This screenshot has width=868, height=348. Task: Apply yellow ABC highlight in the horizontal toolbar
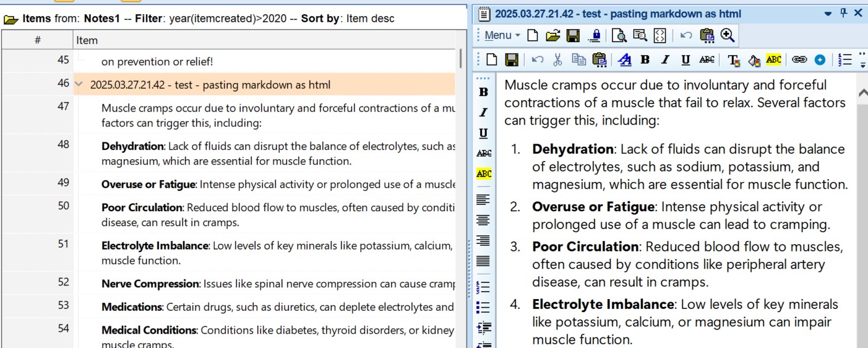[x=773, y=59]
